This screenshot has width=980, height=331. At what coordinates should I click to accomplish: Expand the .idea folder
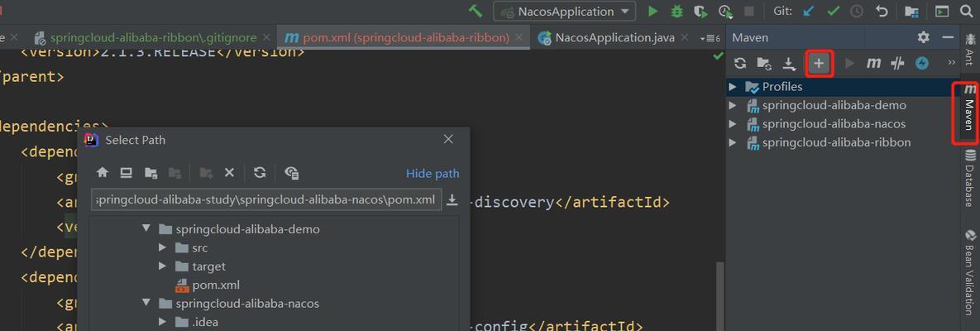[163, 322]
